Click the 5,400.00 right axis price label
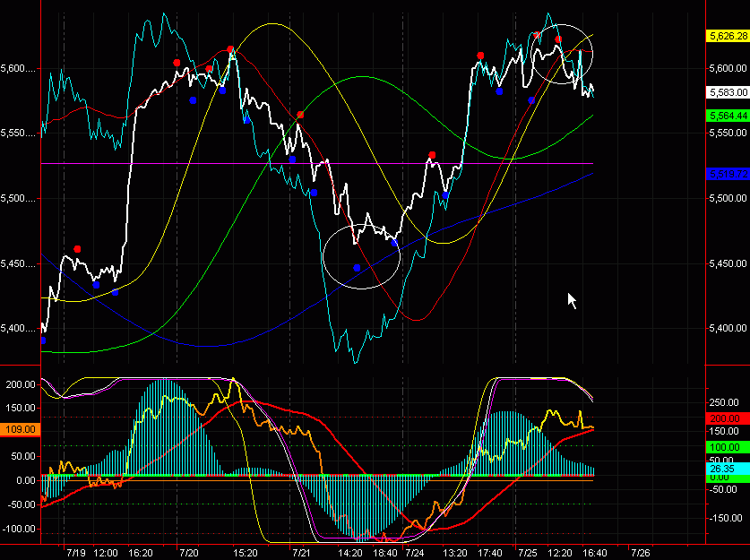750x560 pixels. [728, 328]
